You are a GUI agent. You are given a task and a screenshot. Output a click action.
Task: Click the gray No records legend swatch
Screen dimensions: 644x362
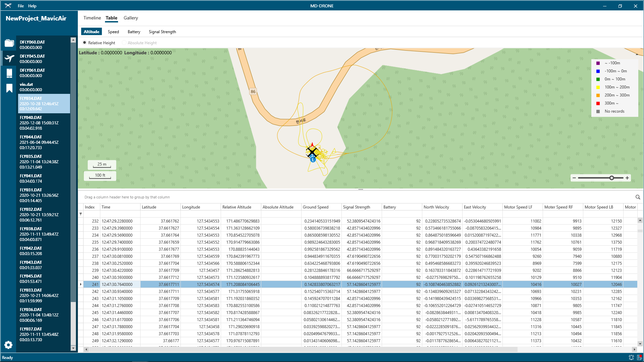(598, 111)
